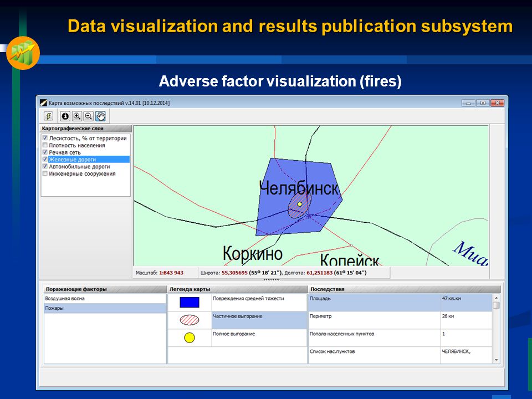This screenshot has width=532, height=399.
Task: Click the 47 кв.км value cell
Action: (466, 303)
